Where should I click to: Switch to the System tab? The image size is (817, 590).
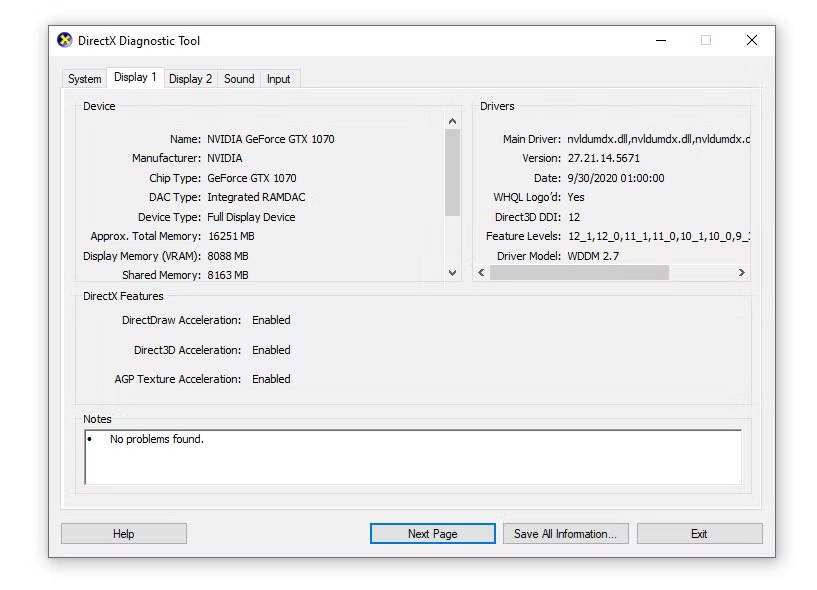coord(84,79)
